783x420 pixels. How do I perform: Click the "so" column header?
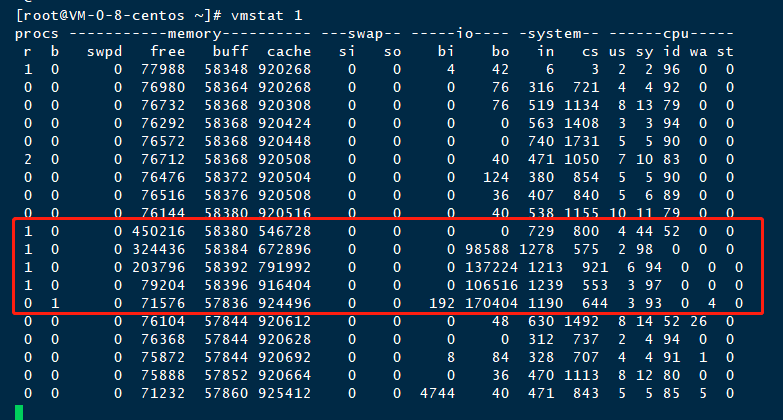(392, 52)
